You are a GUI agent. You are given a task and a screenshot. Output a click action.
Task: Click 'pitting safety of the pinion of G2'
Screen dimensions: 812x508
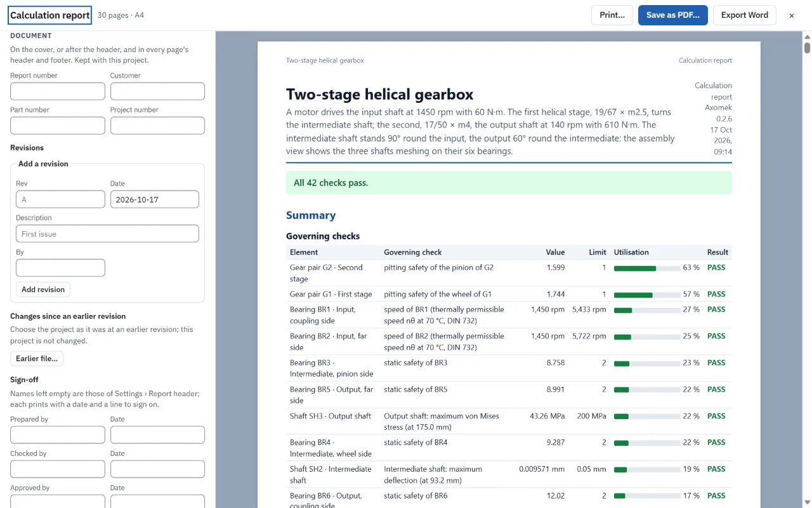coord(438,267)
